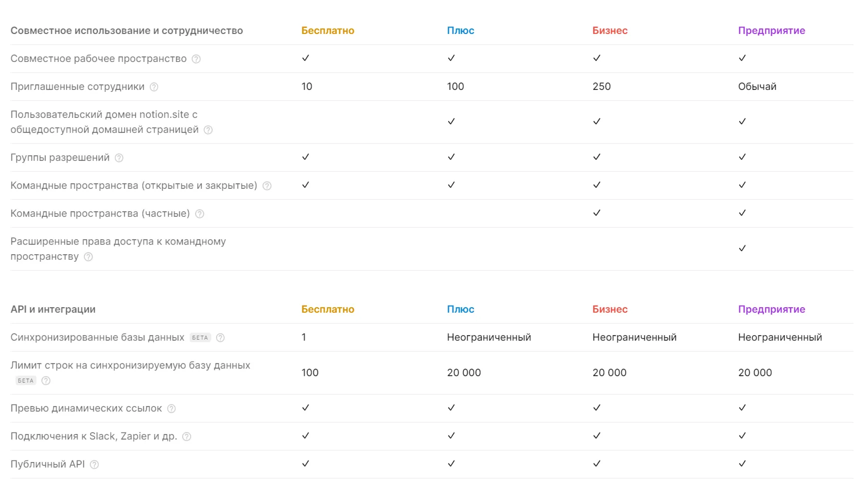This screenshot has height=493, width=868.
Task: Click help icon for Расширенные права доступа
Action: point(88,257)
